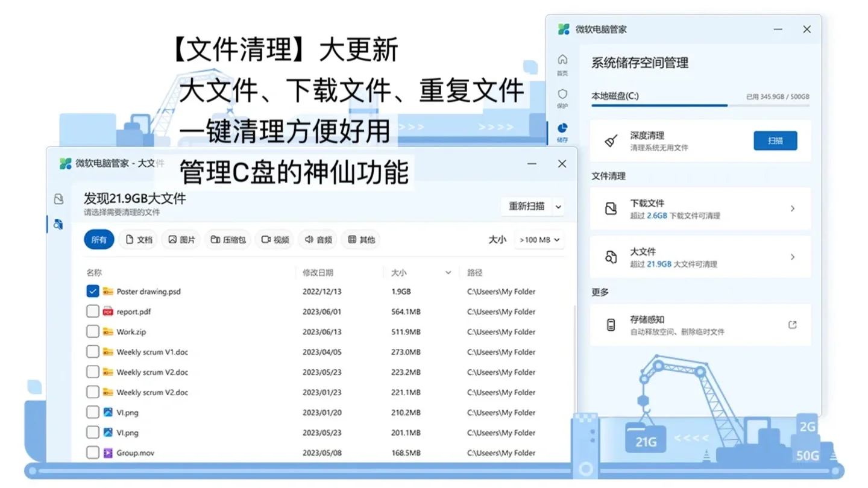Check the report.pdf checkbox

[x=92, y=311]
